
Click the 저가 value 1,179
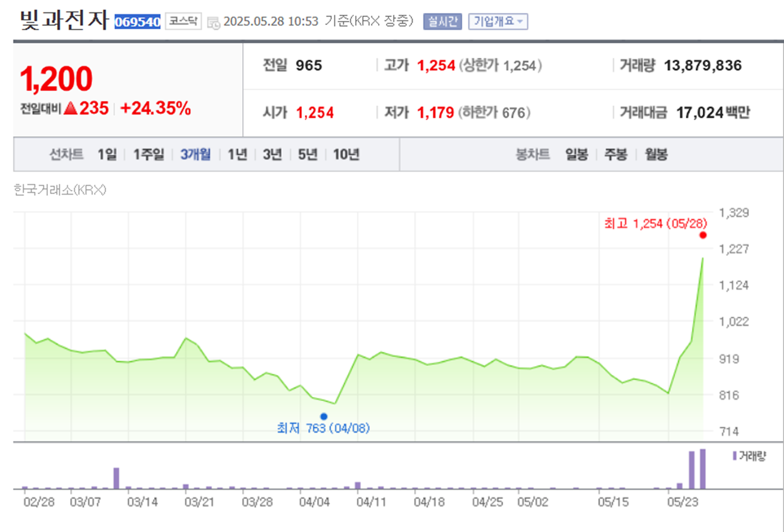436,113
